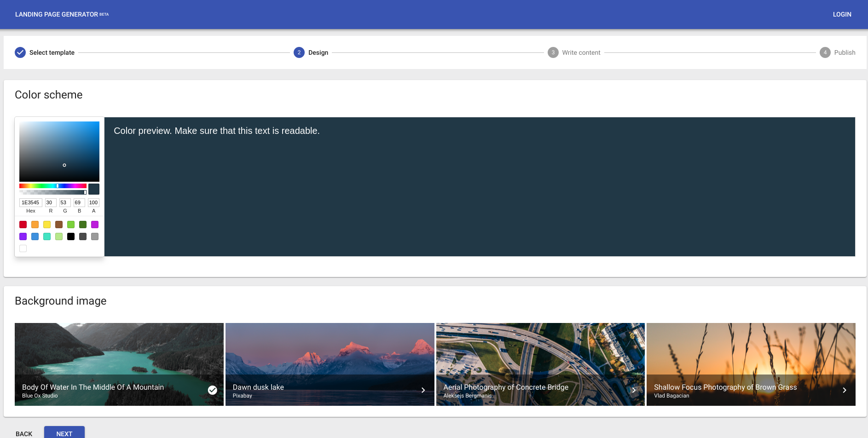868x438 pixels.
Task: Select the Design step
Action: point(311,52)
